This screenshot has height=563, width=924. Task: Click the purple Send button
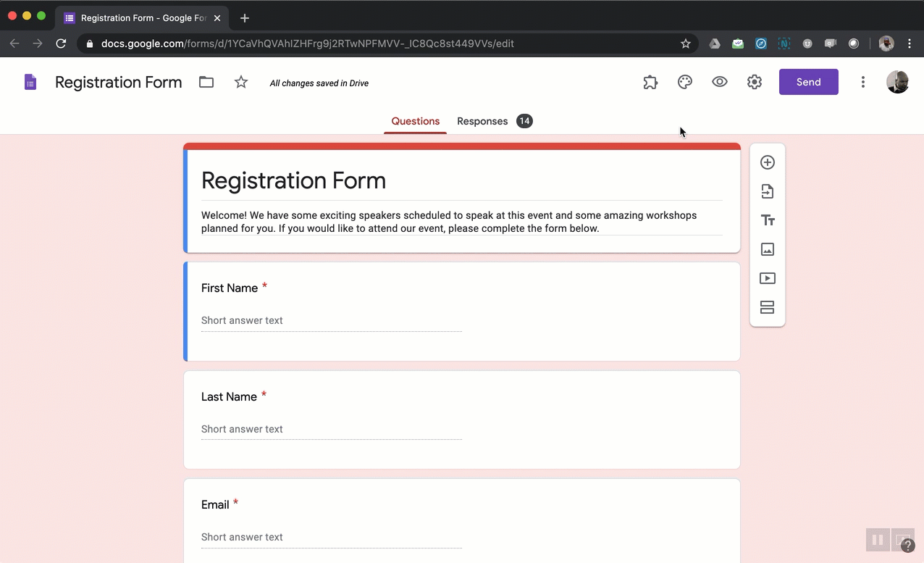click(x=808, y=82)
